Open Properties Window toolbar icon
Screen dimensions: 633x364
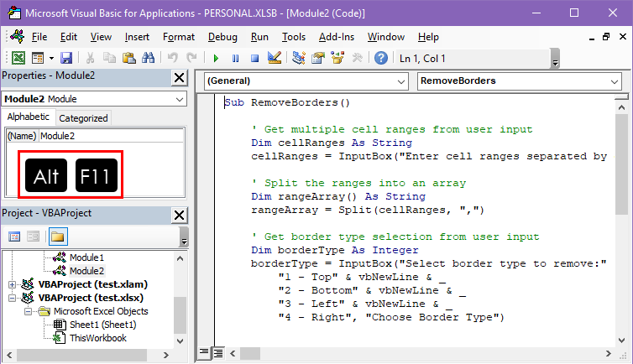tap(318, 58)
